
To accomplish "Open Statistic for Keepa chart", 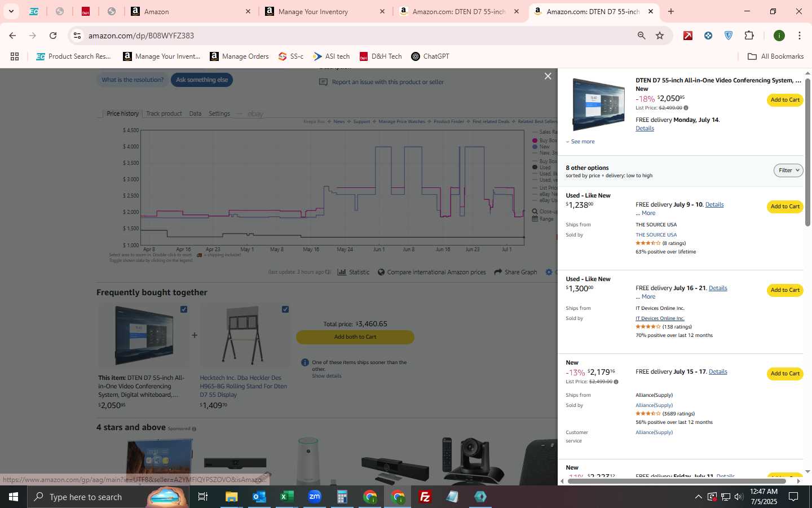I will pyautogui.click(x=354, y=272).
